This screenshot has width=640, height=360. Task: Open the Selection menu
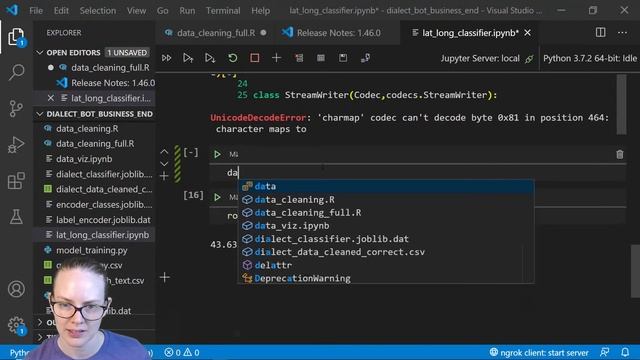coord(98,11)
